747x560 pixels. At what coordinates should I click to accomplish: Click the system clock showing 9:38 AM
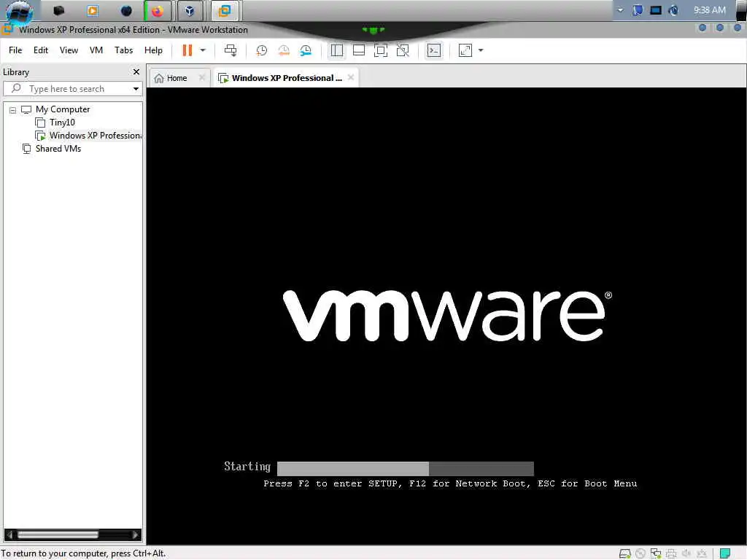tap(709, 10)
